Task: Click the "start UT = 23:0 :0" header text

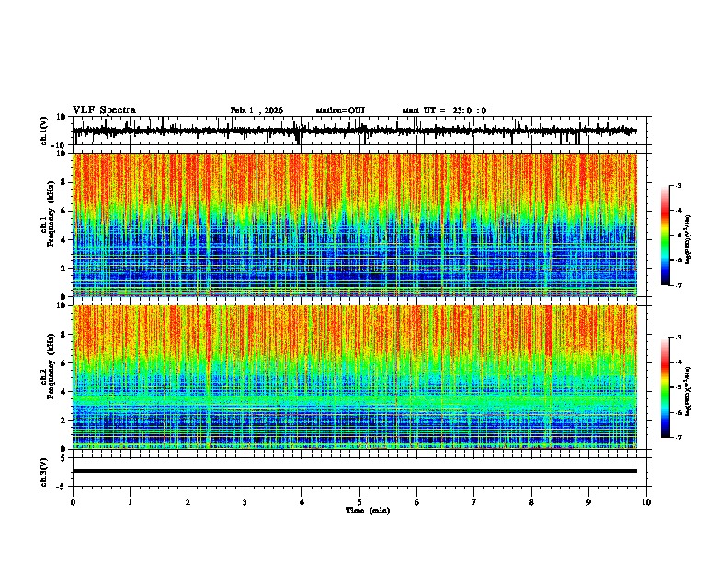Action: (x=444, y=110)
